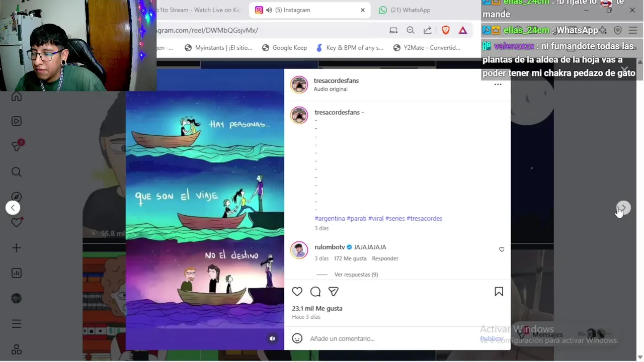644x362 pixels.
Task: Open the rulombotv commenter profile name
Action: pos(330,247)
